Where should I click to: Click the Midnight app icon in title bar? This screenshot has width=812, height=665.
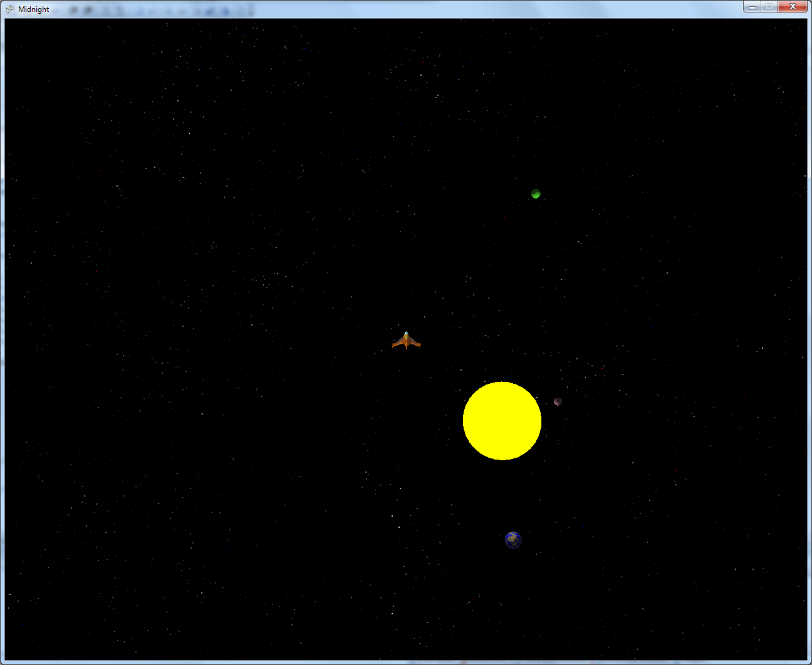coord(10,9)
